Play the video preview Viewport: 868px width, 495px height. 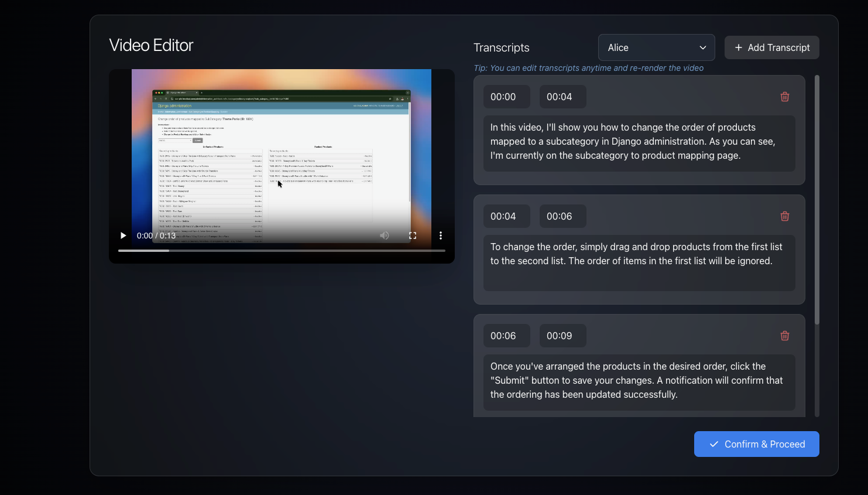click(123, 235)
